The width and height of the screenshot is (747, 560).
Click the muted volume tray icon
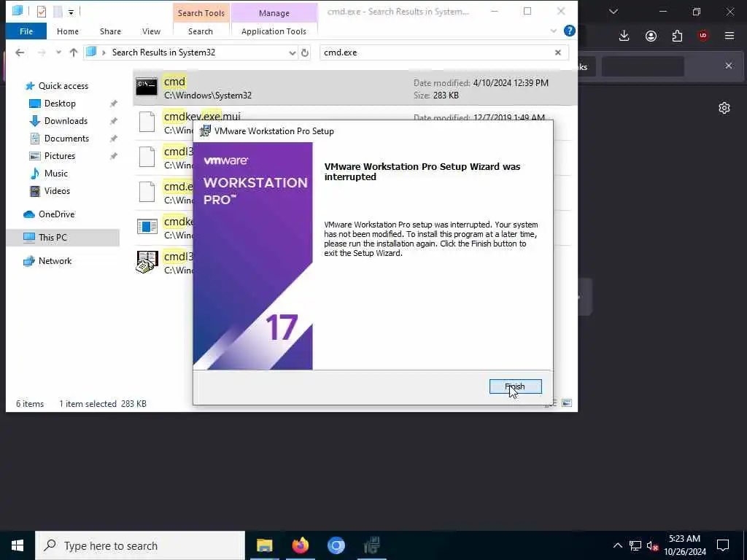tap(652, 545)
